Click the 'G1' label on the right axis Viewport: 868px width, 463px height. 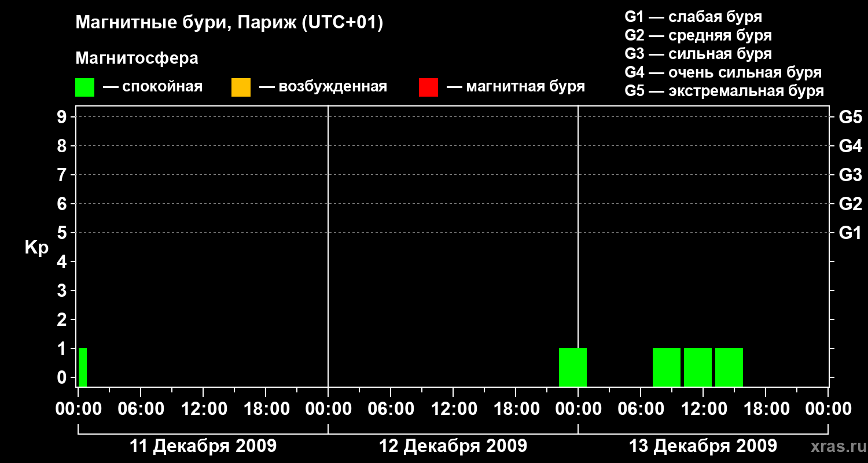(851, 233)
